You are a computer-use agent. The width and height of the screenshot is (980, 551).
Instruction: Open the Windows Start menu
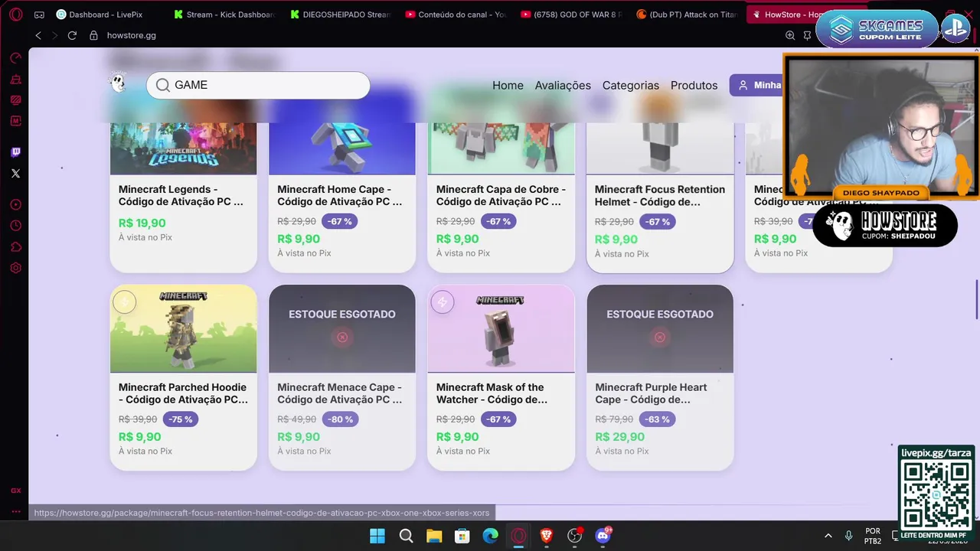tap(377, 536)
